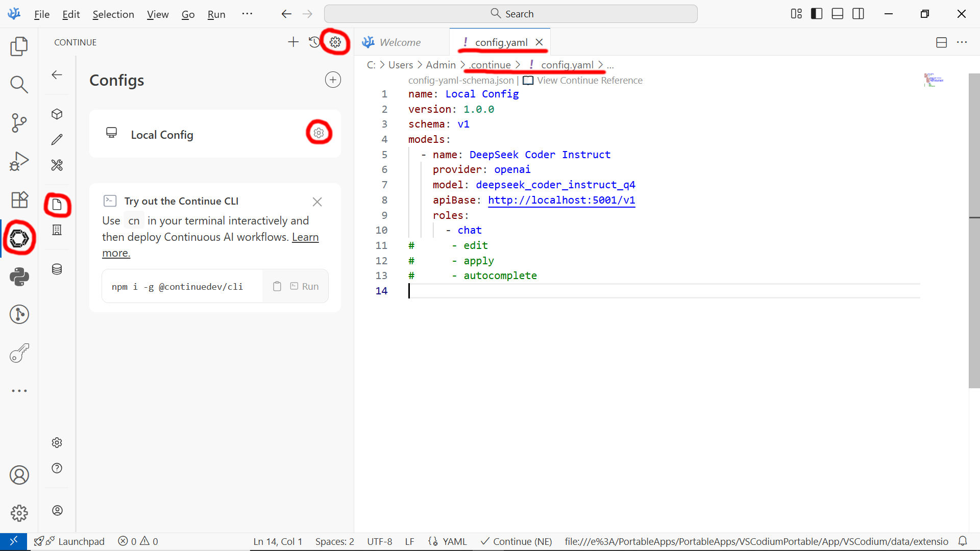
Task: Select the Run and Debug icon
Action: 19,161
